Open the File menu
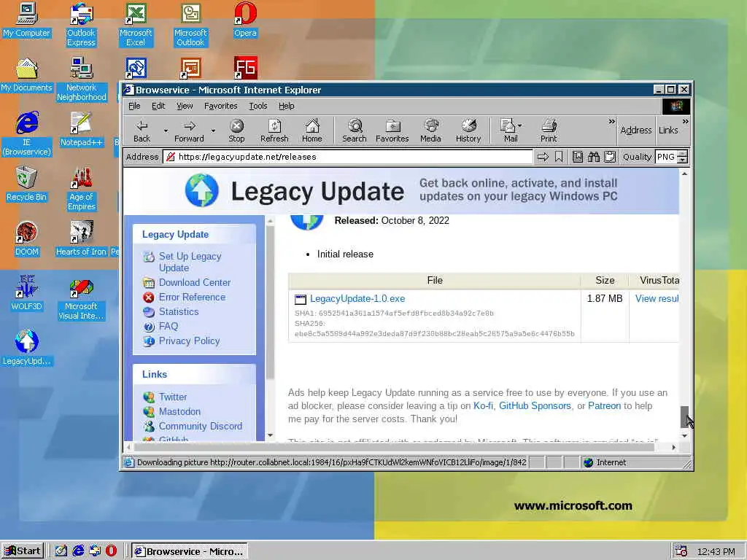 tap(134, 106)
